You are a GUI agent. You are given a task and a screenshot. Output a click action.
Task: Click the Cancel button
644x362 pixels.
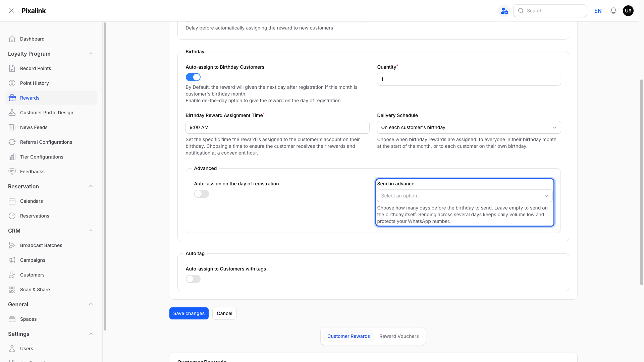pyautogui.click(x=224, y=313)
